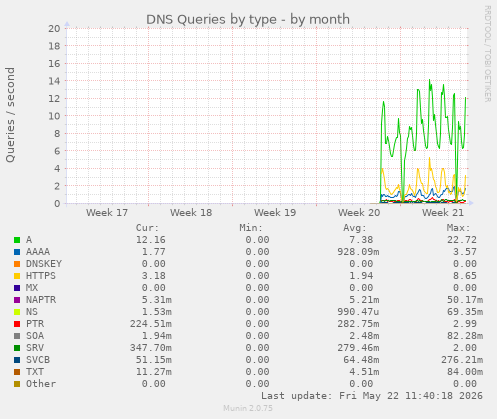Click the blue AAAA legend swatch
The height and width of the screenshot is (419, 497).
pyautogui.click(x=17, y=252)
